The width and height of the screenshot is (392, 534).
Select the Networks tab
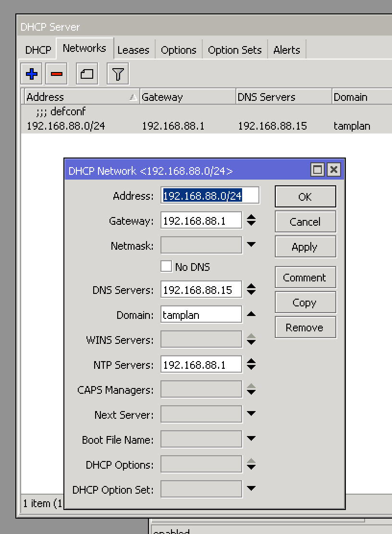85,49
